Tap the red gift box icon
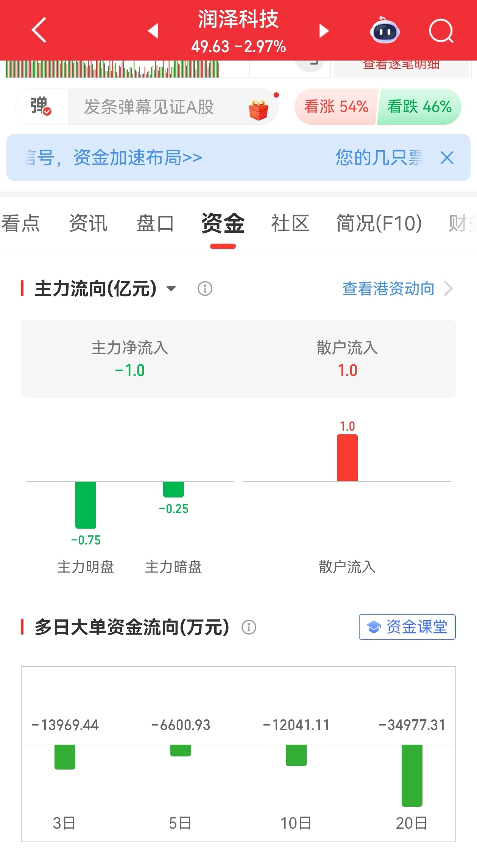The width and height of the screenshot is (477, 868). click(x=259, y=110)
